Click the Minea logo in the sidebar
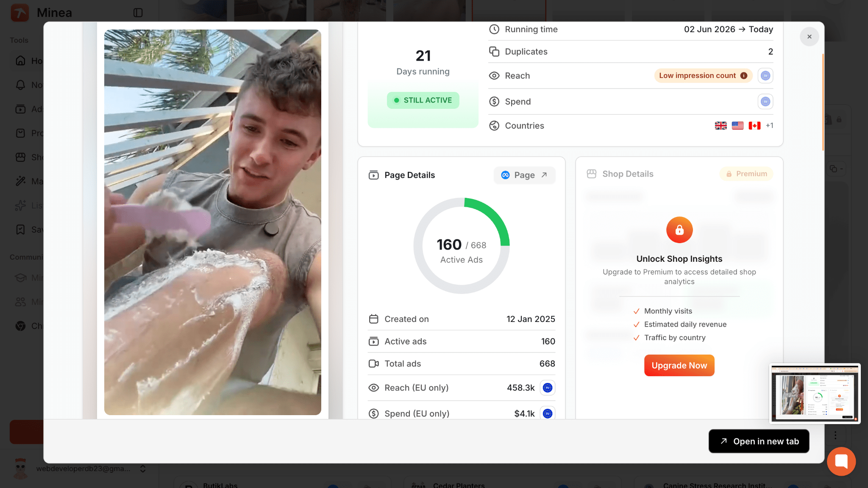868x488 pixels. point(19,13)
